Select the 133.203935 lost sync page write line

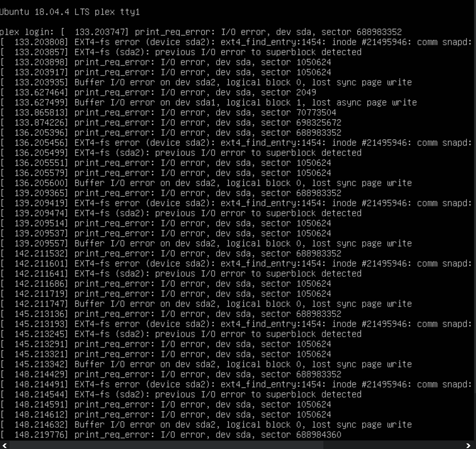tap(206, 83)
